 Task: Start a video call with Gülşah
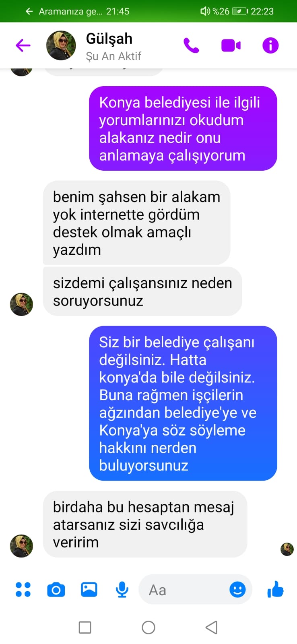point(231,45)
